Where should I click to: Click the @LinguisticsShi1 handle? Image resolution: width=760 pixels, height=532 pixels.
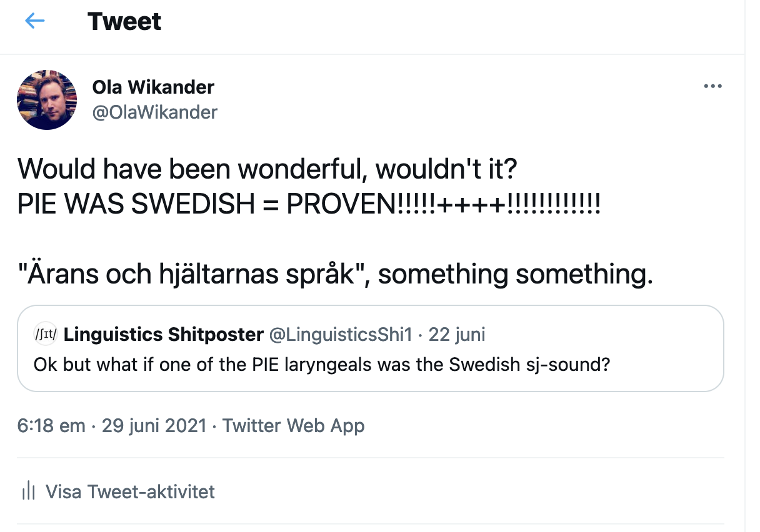pyautogui.click(x=341, y=335)
